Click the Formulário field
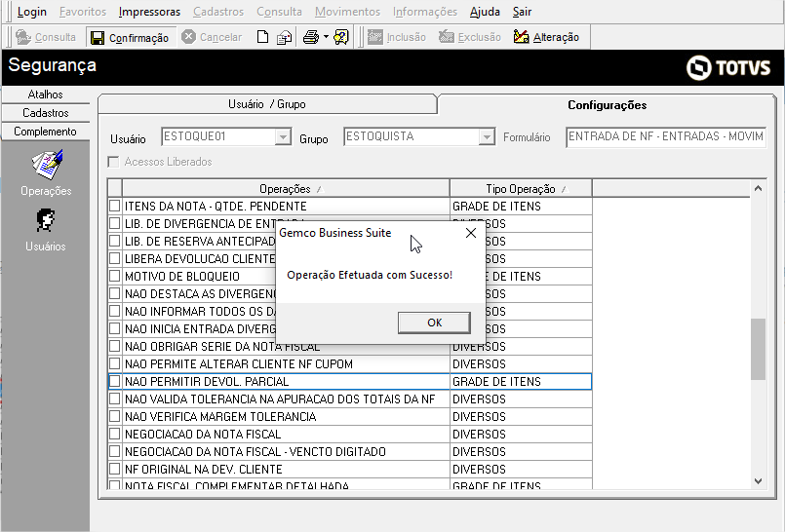The height and width of the screenshot is (532, 785). click(x=666, y=136)
